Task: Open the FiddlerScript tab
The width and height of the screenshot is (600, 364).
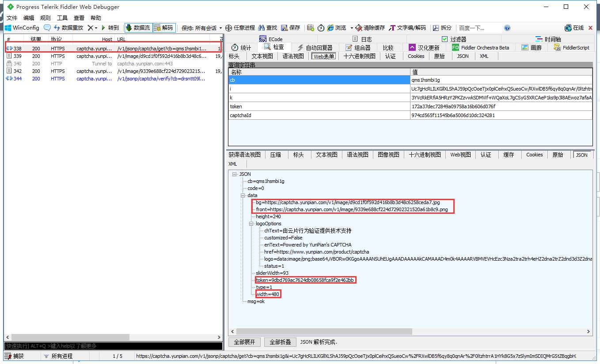Action: (x=572, y=48)
